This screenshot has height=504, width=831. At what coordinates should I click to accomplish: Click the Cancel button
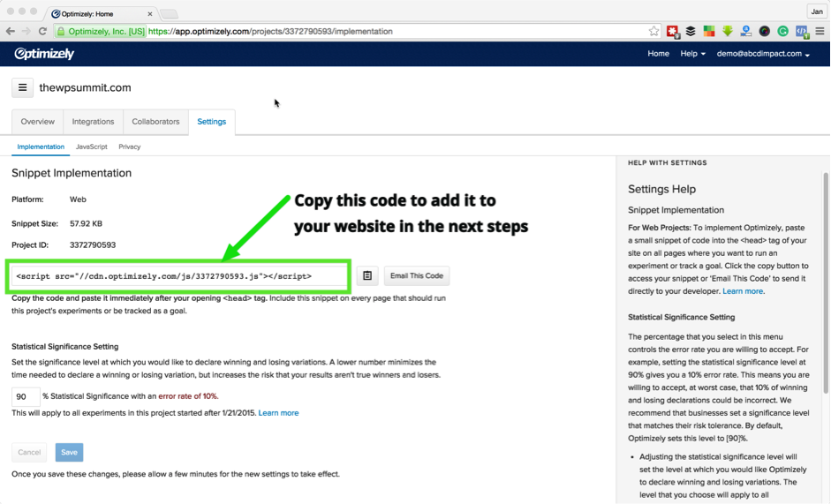click(x=29, y=452)
